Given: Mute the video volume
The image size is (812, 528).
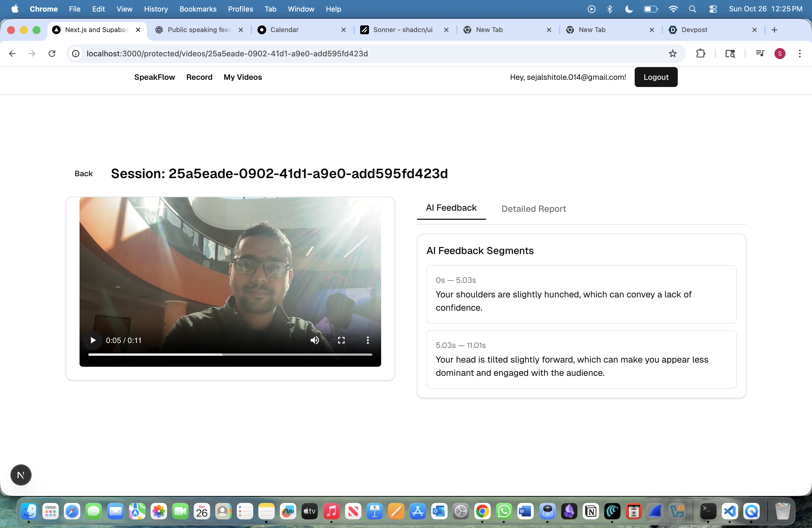Looking at the screenshot, I should tap(315, 340).
